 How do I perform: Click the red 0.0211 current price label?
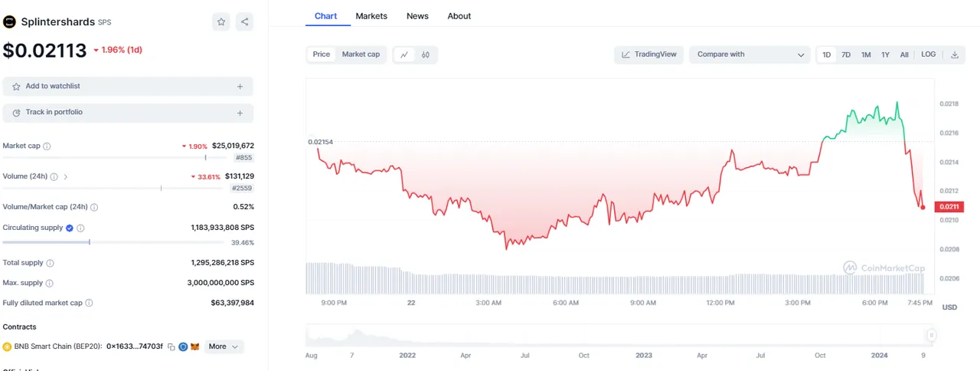949,206
